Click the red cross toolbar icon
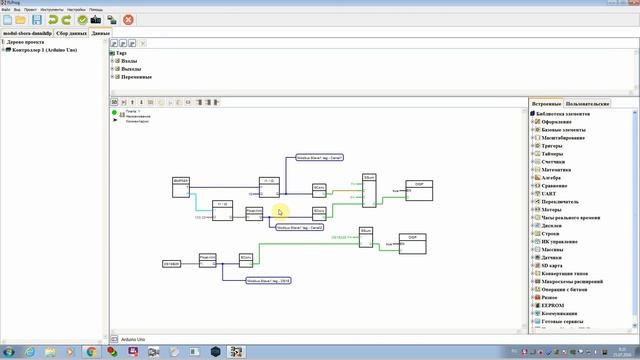Screen dimensions: 640x360 [x=128, y=20]
